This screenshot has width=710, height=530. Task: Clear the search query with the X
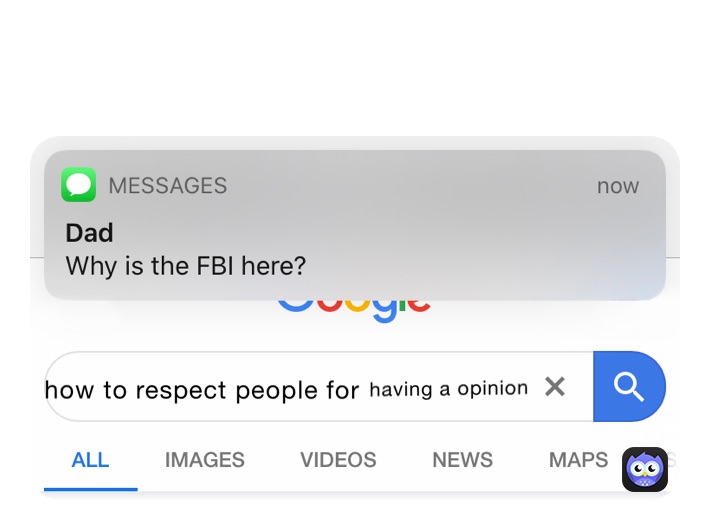[x=555, y=386]
